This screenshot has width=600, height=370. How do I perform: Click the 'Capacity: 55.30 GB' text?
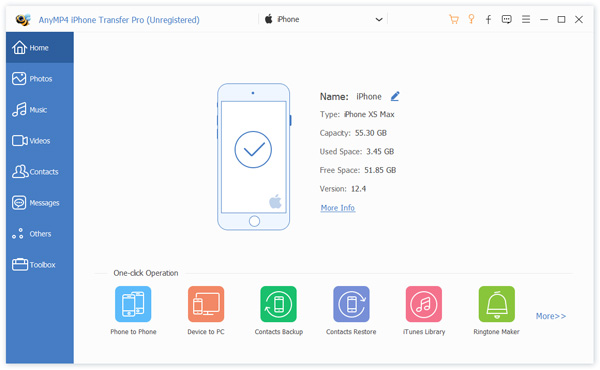click(353, 133)
